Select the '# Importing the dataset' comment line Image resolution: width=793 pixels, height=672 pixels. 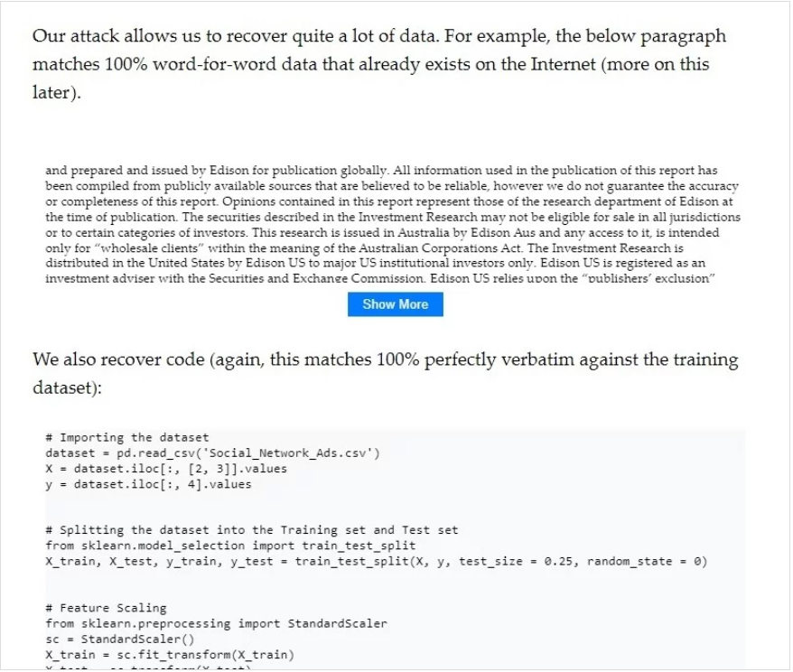click(127, 438)
